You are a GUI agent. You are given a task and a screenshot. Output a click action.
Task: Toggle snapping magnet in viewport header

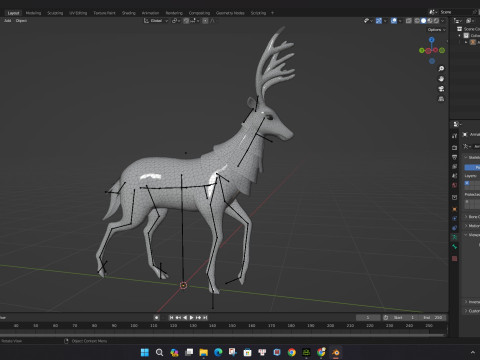[186, 21]
